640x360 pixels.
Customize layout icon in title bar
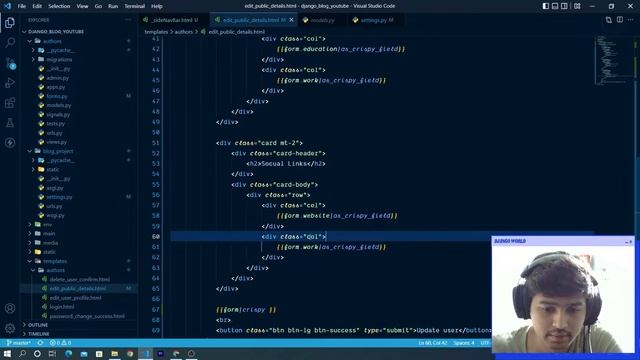click(577, 6)
